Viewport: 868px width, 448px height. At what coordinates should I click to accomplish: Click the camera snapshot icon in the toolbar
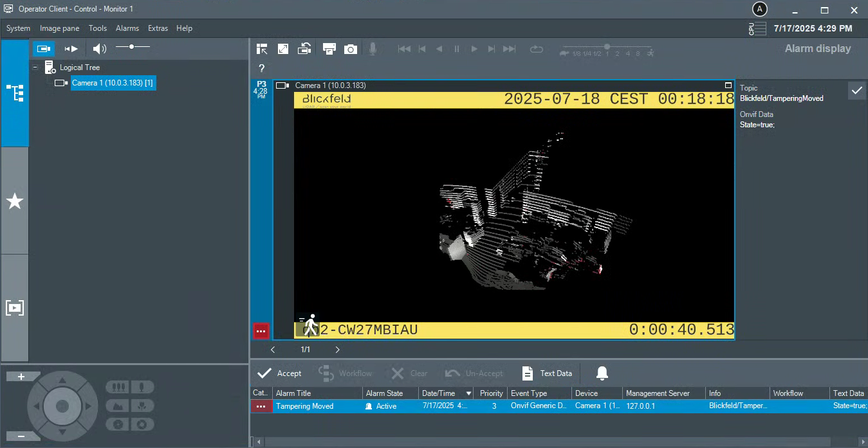click(x=350, y=49)
